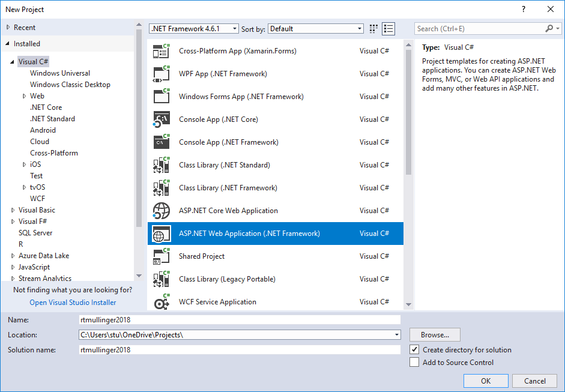This screenshot has height=392, width=565.
Task: Expand the JavaScript tree node
Action: click(13, 267)
